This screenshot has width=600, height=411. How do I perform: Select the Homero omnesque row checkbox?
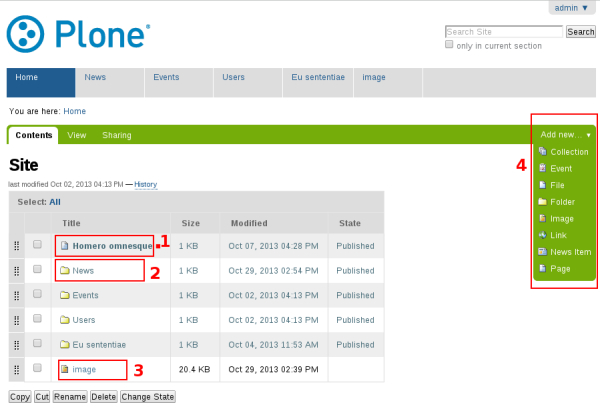coord(37,244)
